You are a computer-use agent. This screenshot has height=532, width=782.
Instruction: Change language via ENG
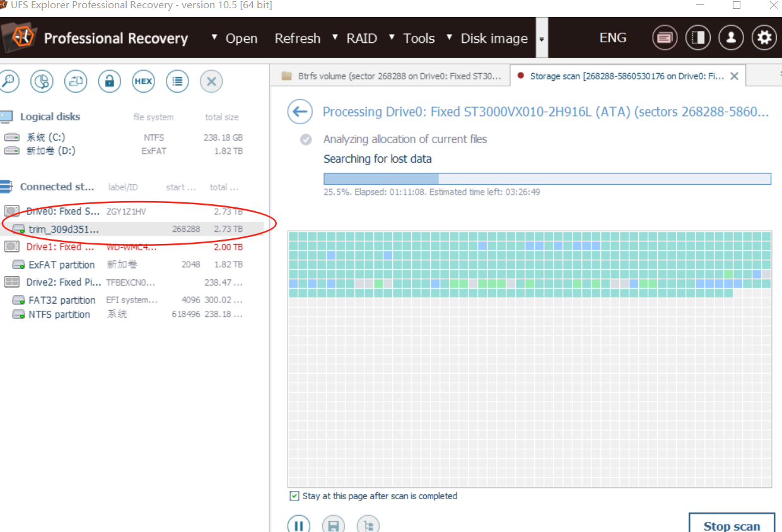tap(613, 38)
